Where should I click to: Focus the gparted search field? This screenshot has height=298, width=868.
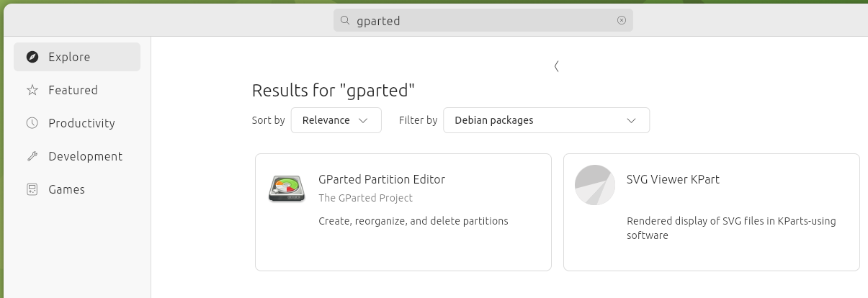(x=483, y=20)
